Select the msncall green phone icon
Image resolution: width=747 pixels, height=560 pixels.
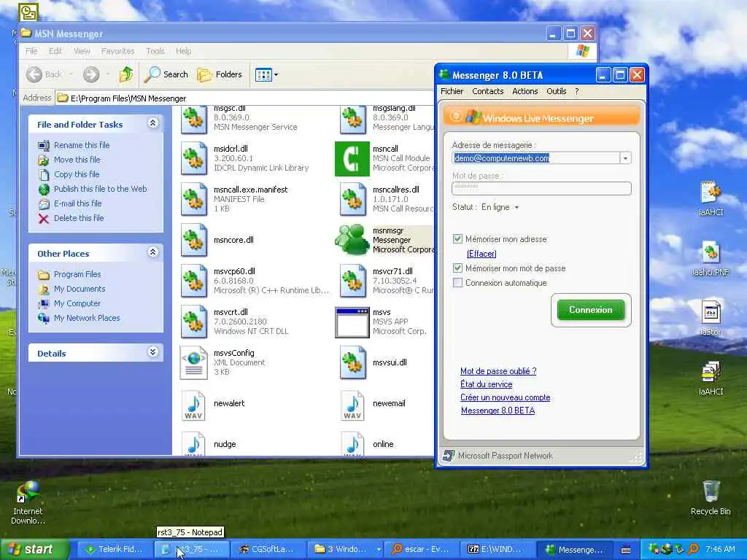(352, 158)
